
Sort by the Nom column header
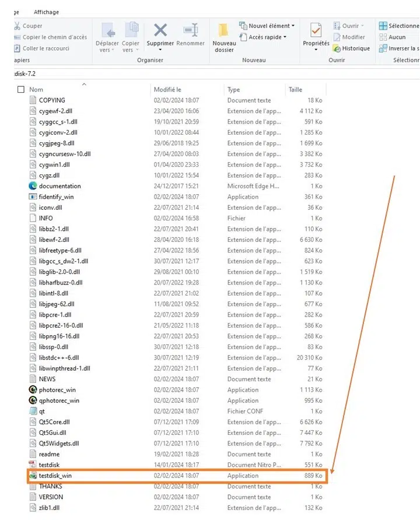click(x=36, y=90)
